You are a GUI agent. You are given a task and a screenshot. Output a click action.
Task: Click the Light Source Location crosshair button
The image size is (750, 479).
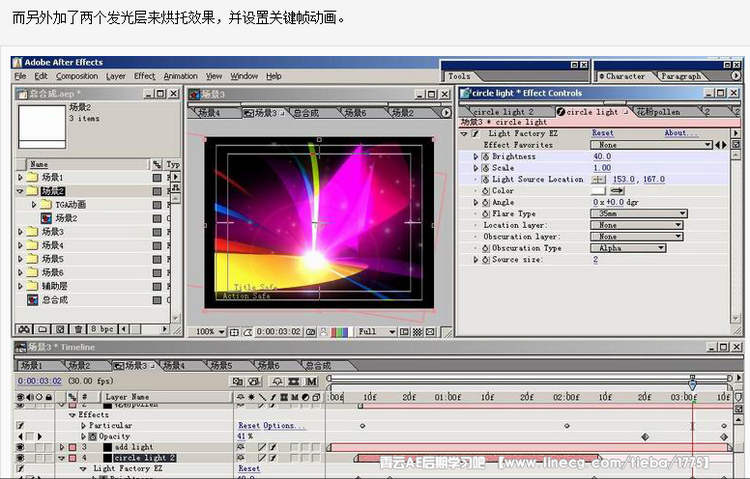click(598, 179)
